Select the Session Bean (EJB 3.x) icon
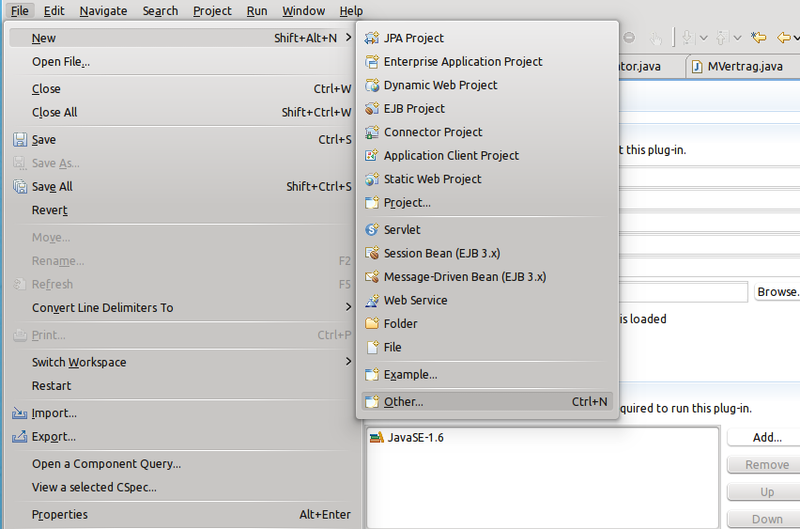Image resolution: width=800 pixels, height=529 pixels. (x=372, y=254)
